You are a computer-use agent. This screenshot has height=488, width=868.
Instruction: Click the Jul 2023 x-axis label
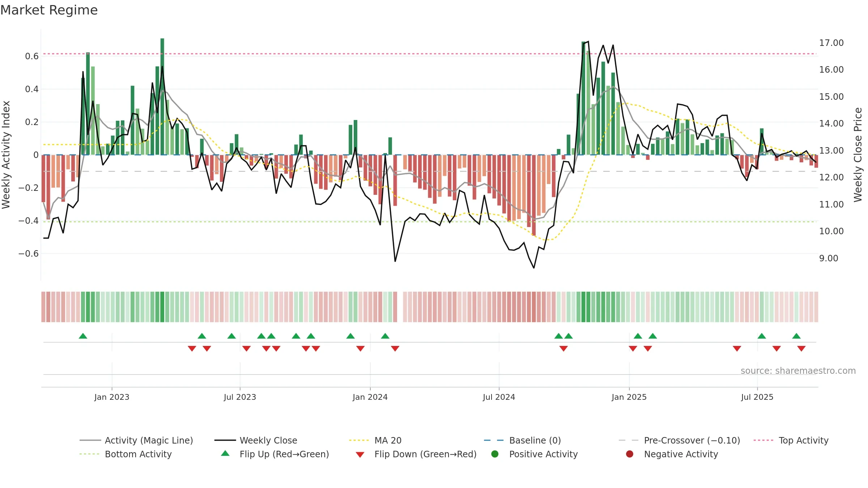240,397
